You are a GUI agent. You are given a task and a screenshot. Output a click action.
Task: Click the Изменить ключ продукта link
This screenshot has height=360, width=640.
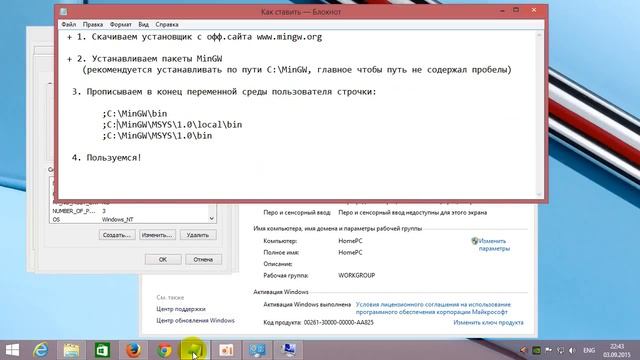click(x=488, y=322)
